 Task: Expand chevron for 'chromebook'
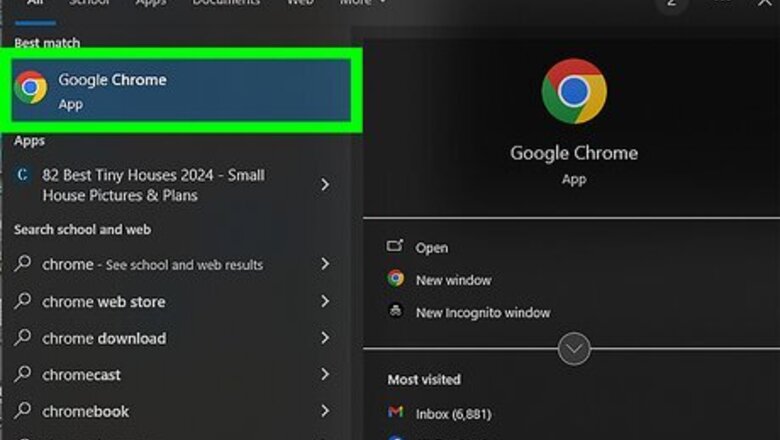point(325,411)
